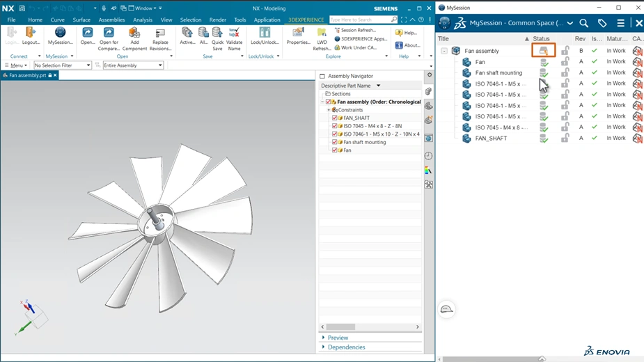
Task: Uncheck the Fan component in Assembly Navigator
Action: [335, 150]
